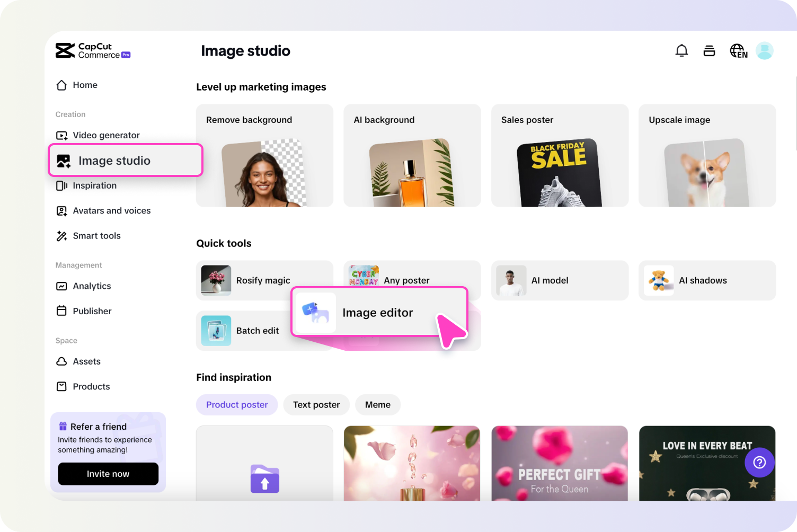Open the help question mark bubble

tap(759, 463)
